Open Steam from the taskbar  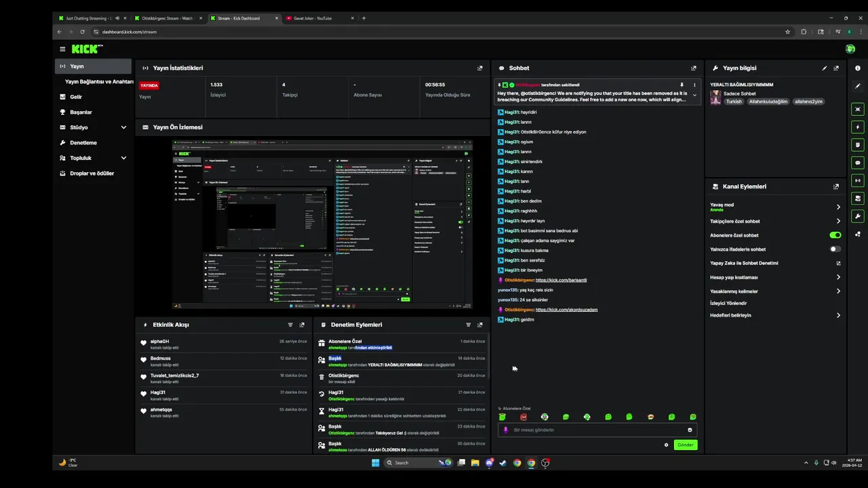(503, 463)
